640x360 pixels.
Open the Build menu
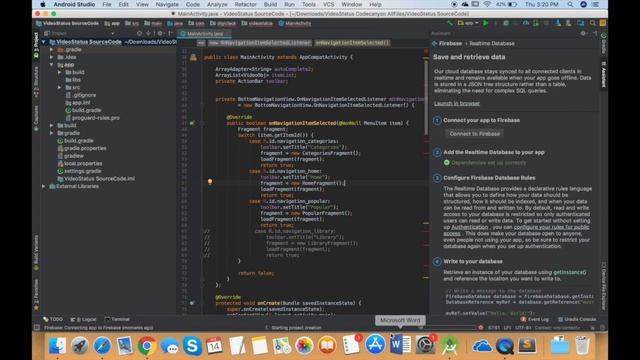pos(270,4)
